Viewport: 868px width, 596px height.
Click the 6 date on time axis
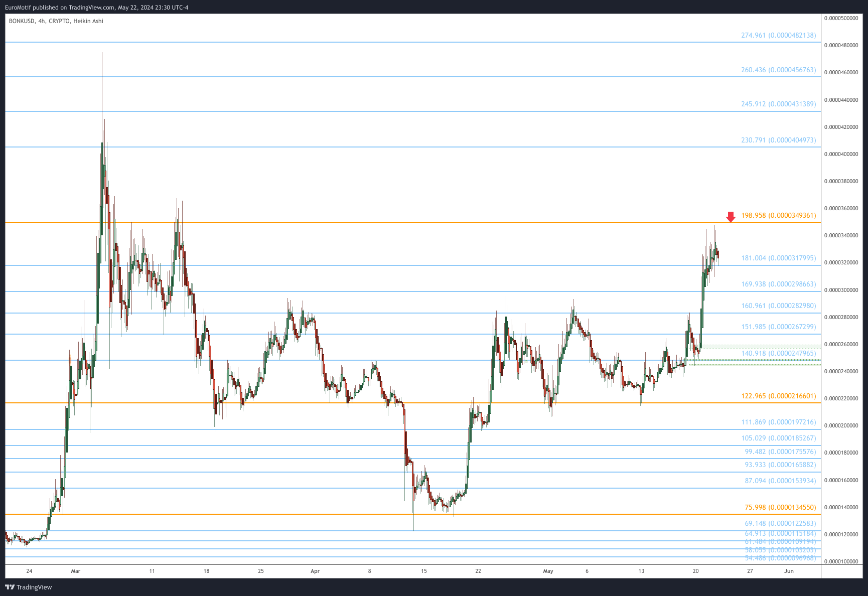click(587, 571)
